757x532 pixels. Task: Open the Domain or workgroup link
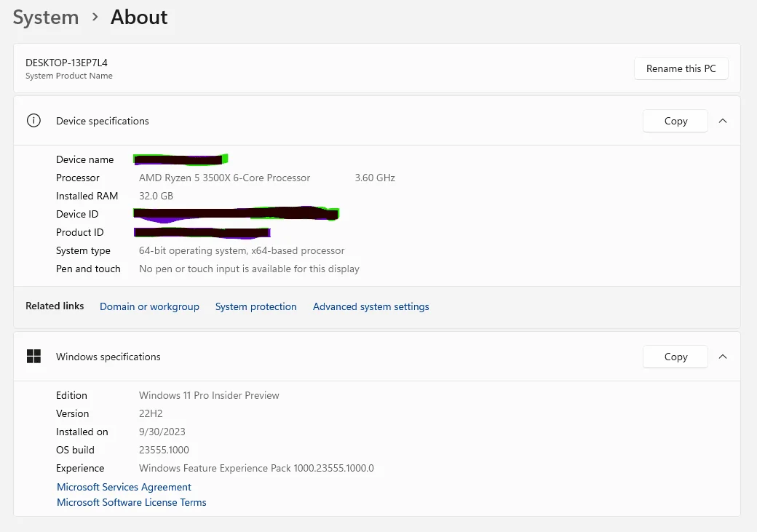pos(149,306)
